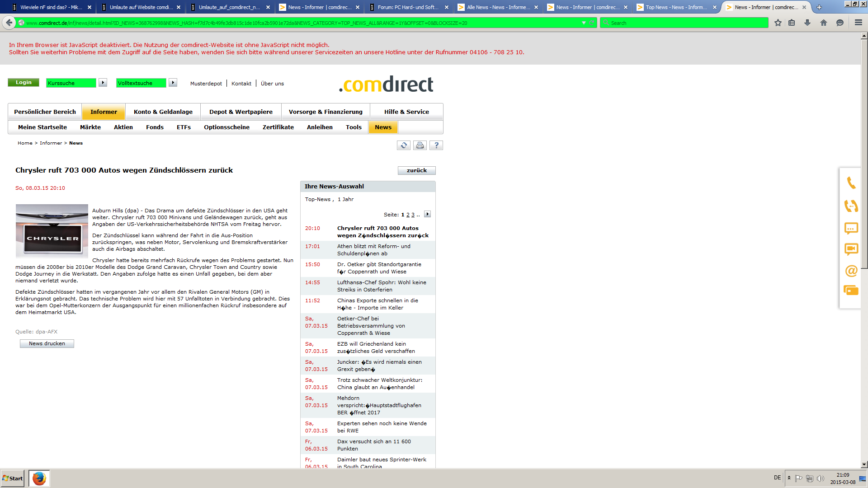The height and width of the screenshot is (488, 868).
Task: Select the Optionsscheine submenu item
Action: tap(226, 127)
